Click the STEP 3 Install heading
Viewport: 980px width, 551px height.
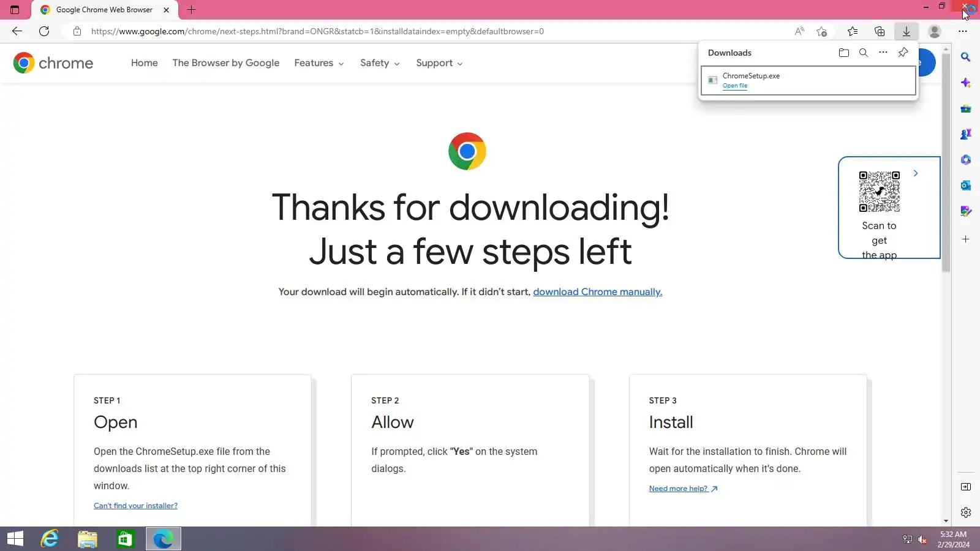click(671, 422)
